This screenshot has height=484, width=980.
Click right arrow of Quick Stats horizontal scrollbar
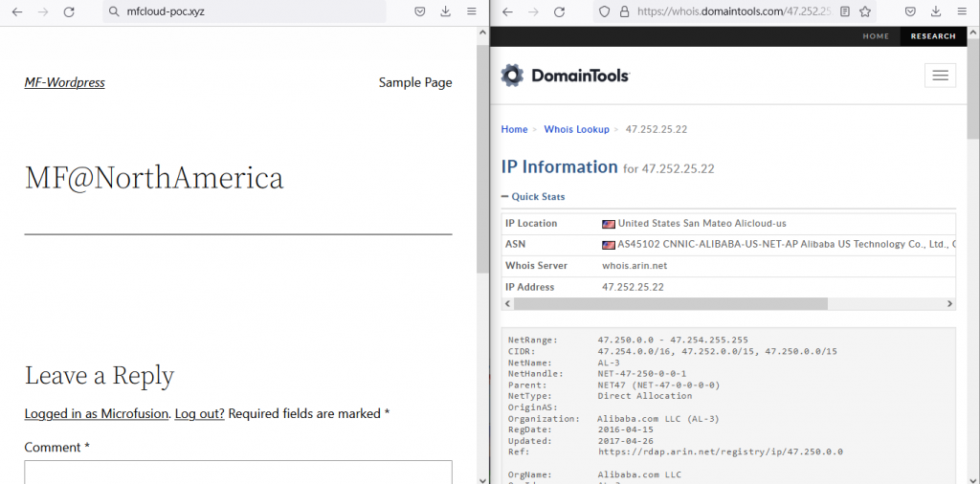point(949,303)
